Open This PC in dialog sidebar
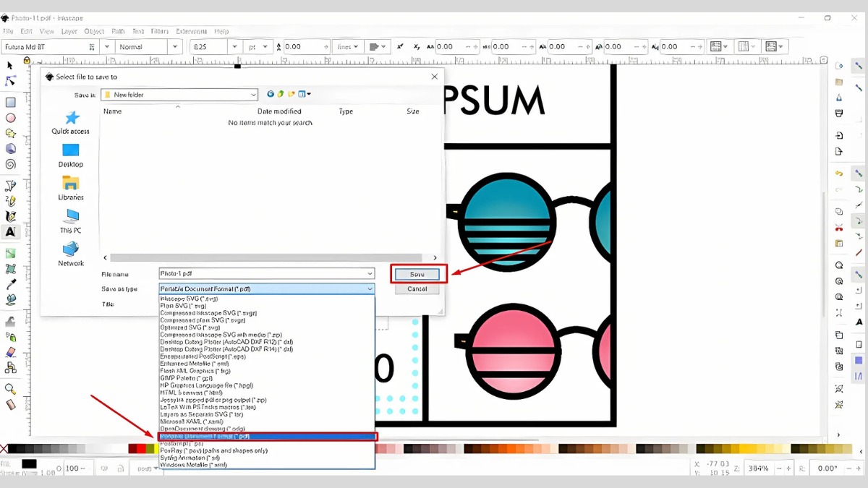This screenshot has height=488, width=868. tap(71, 221)
